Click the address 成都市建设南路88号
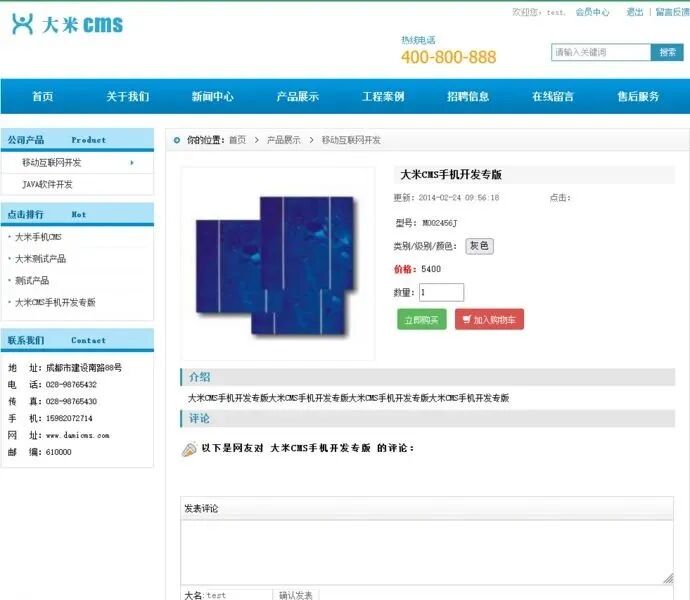690x600 pixels. point(84,368)
